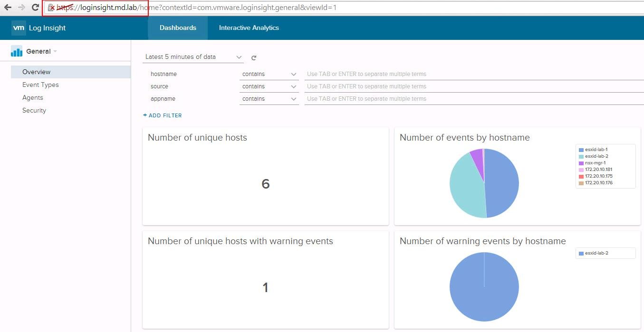Select the Dashboards tab
644x332 pixels.
[178, 28]
